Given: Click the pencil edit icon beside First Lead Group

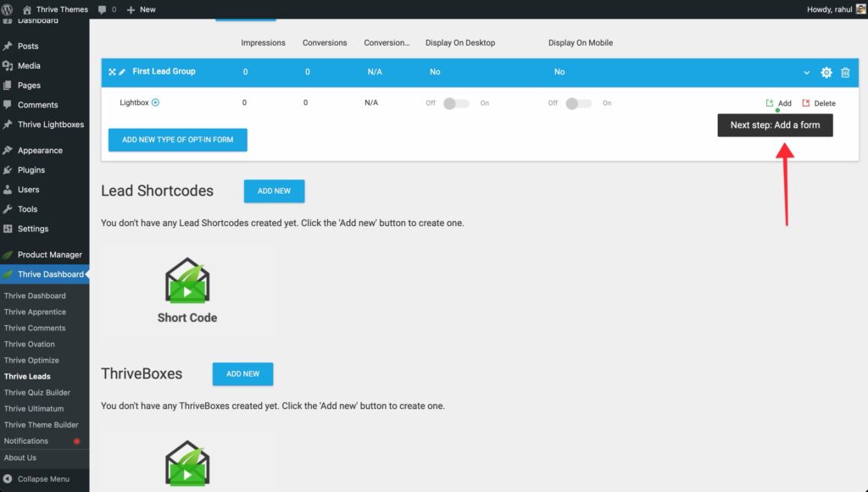Looking at the screenshot, I should click(122, 72).
